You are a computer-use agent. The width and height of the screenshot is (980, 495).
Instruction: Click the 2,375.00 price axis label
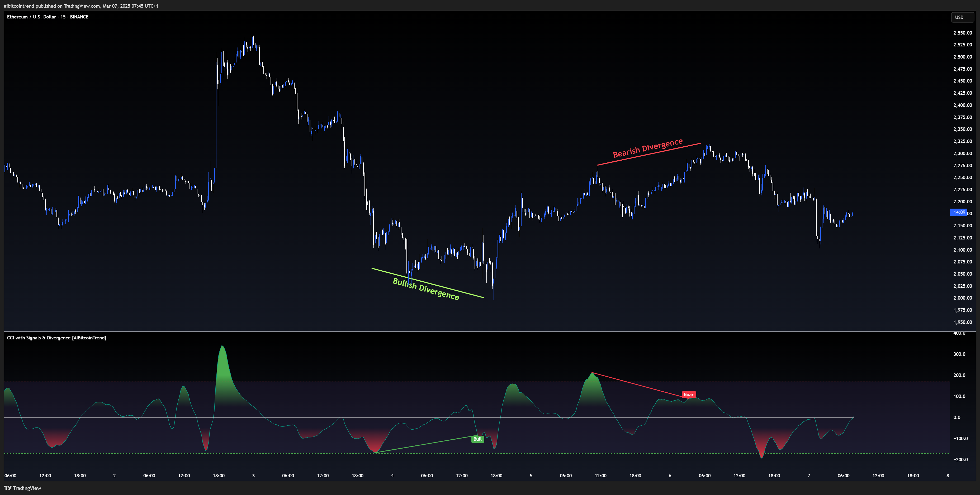(962, 117)
